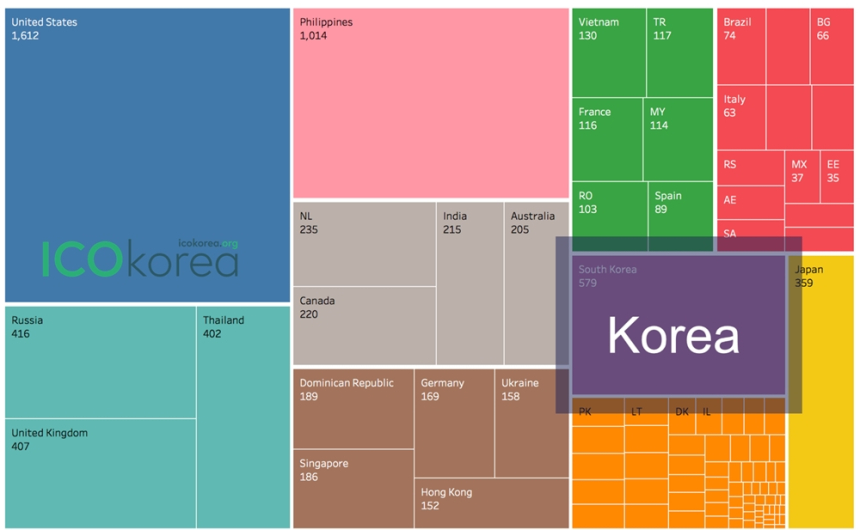The image size is (860, 530).
Task: Select the Italy 63 tile
Action: point(742,117)
